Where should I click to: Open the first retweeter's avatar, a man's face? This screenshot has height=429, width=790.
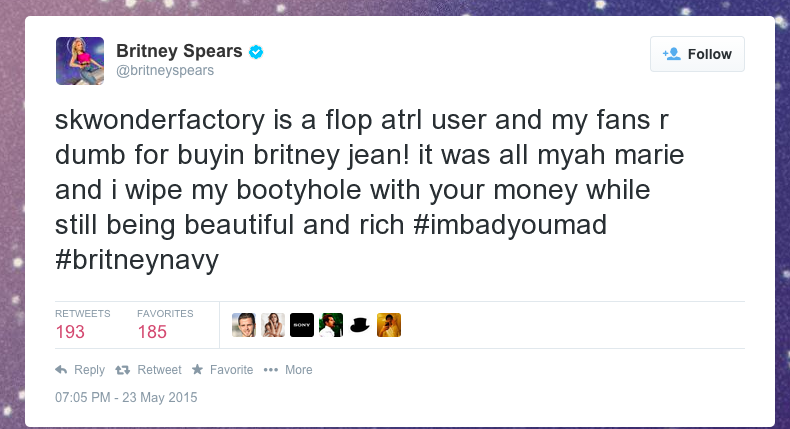[244, 325]
